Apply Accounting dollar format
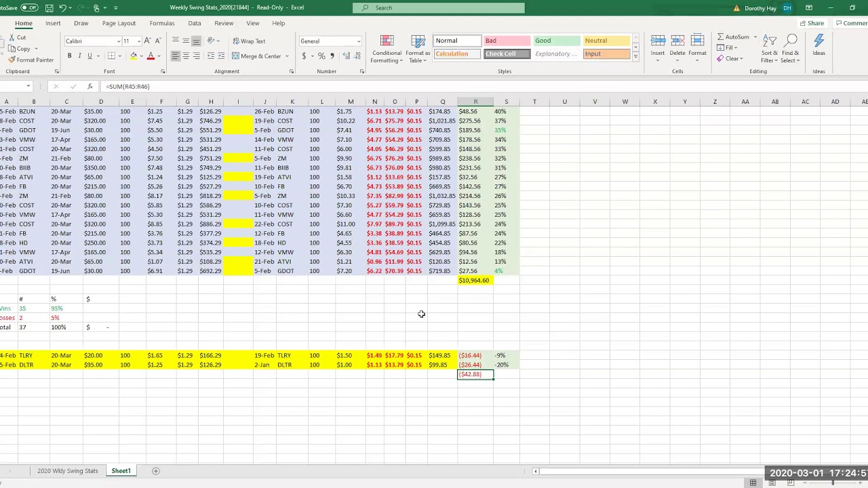868x488 pixels. [x=304, y=56]
